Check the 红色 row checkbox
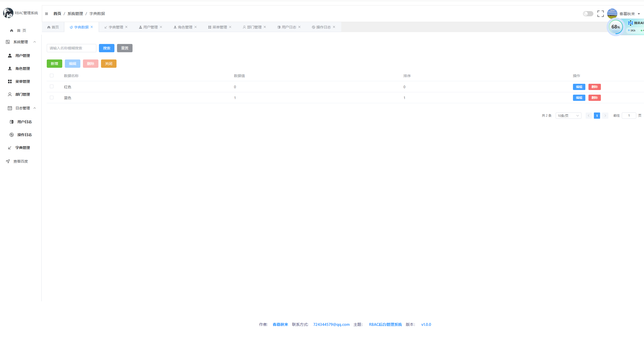644x338 pixels. (x=52, y=87)
